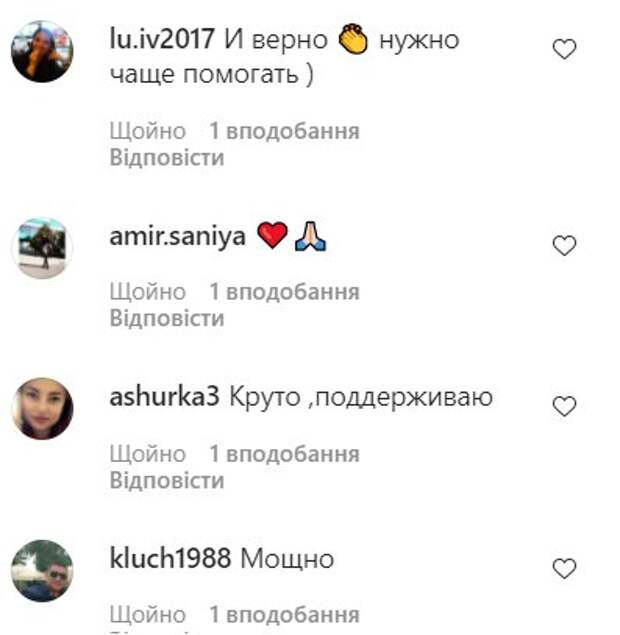Like the amir.saniya comment with heart icon

(x=564, y=245)
